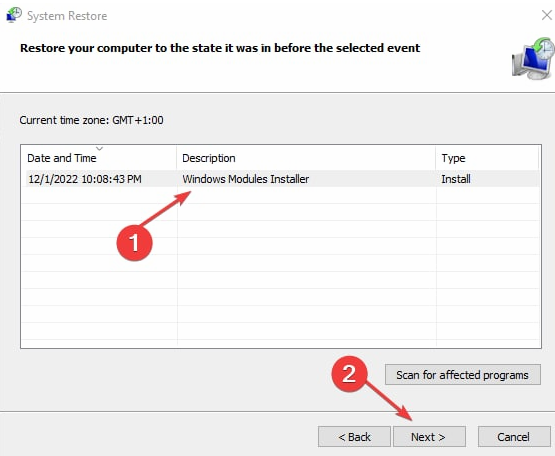Click the bold Restore your computer heading
Viewport: 555px width, 456px height.
[220, 48]
